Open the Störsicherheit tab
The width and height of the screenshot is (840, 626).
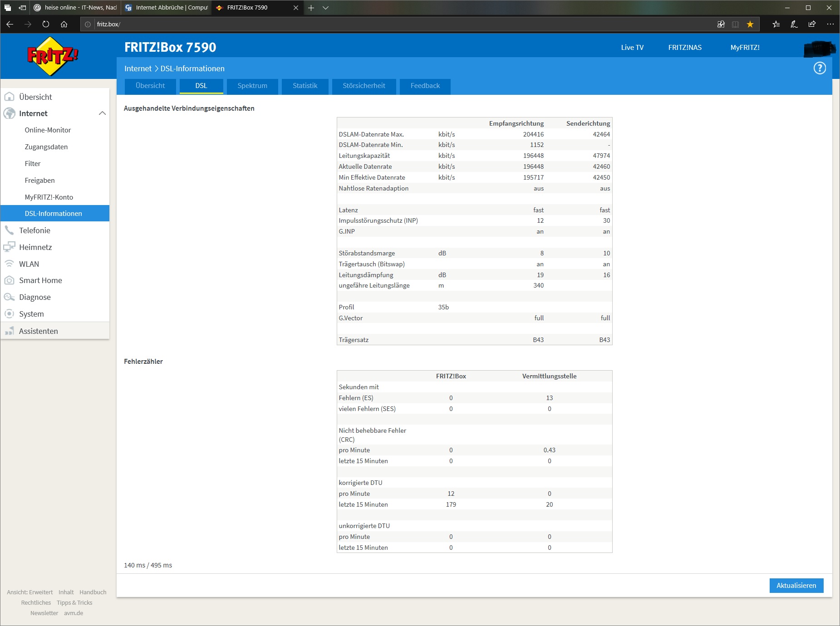(364, 86)
